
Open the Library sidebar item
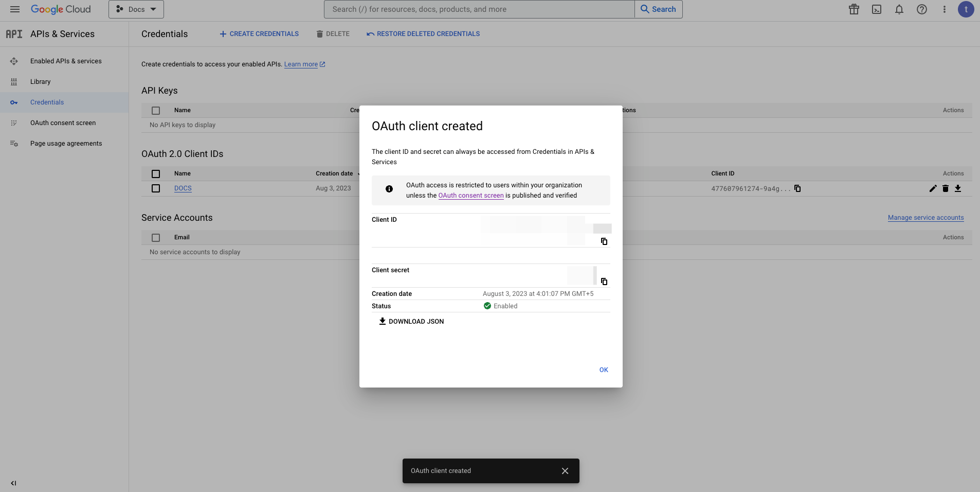pyautogui.click(x=40, y=82)
